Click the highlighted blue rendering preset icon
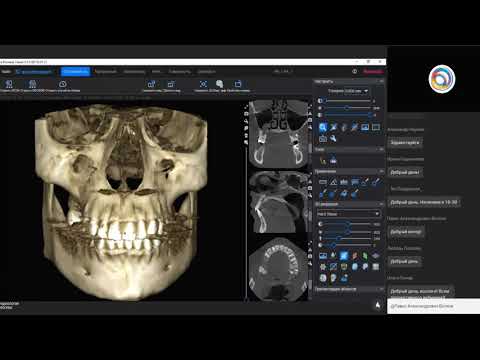The width and height of the screenshot is (480, 360). click(344, 256)
